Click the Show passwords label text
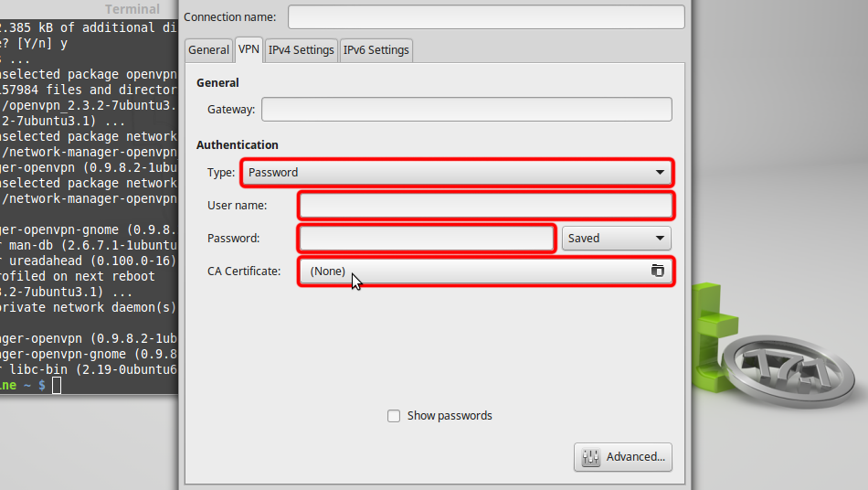The width and height of the screenshot is (868, 490). (x=450, y=416)
